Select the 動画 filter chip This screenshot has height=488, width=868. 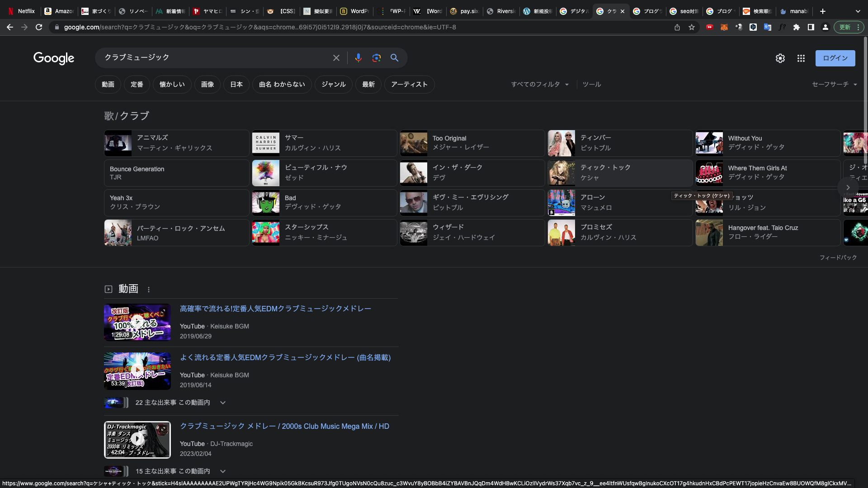(108, 84)
